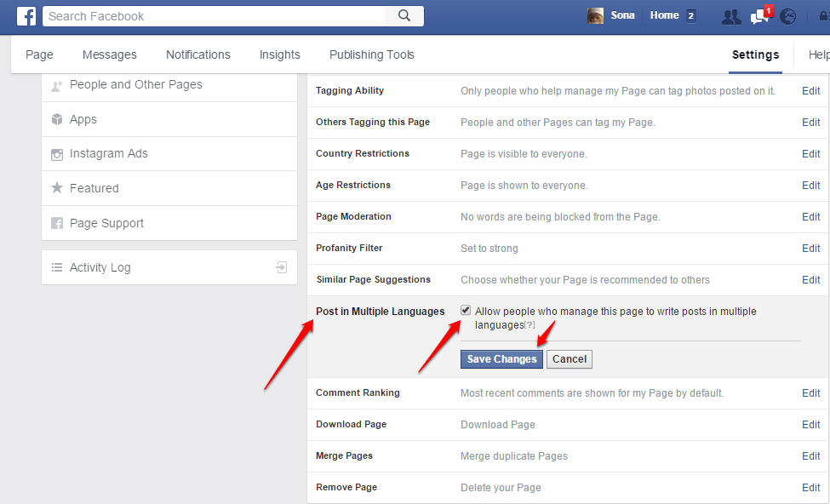This screenshot has width=830, height=504.
Task: Open Featured sidebar item
Action: (169, 188)
